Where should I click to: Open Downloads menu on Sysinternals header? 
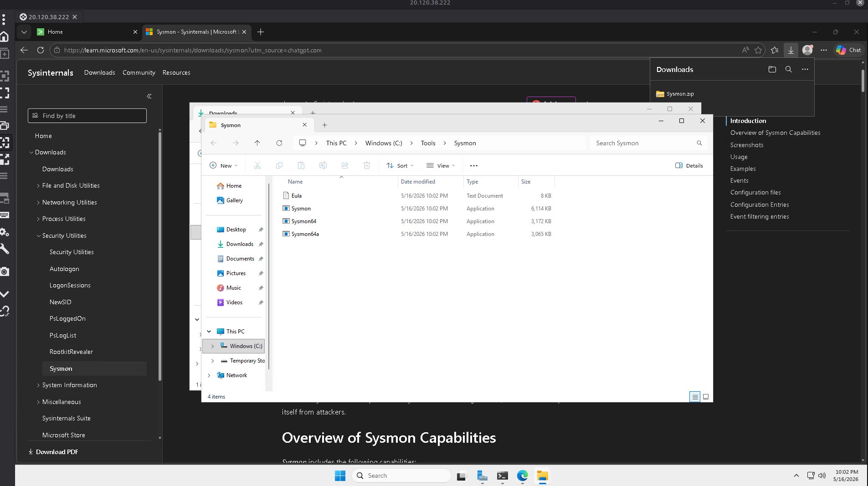(x=99, y=72)
